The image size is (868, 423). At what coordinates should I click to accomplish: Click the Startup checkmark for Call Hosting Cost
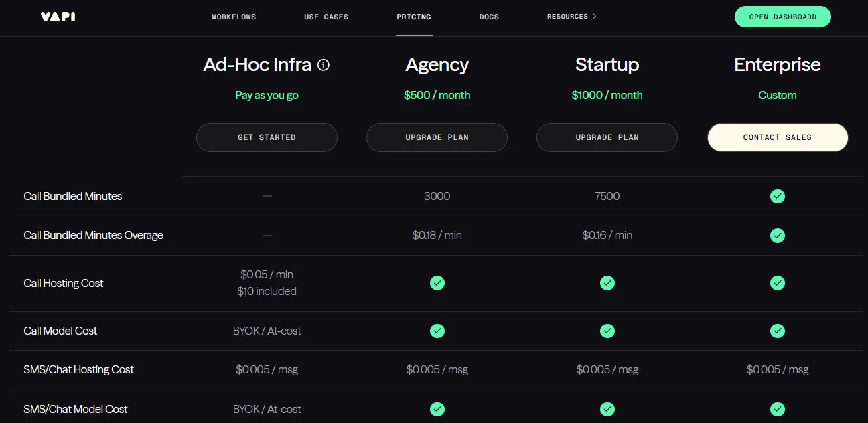pos(607,283)
